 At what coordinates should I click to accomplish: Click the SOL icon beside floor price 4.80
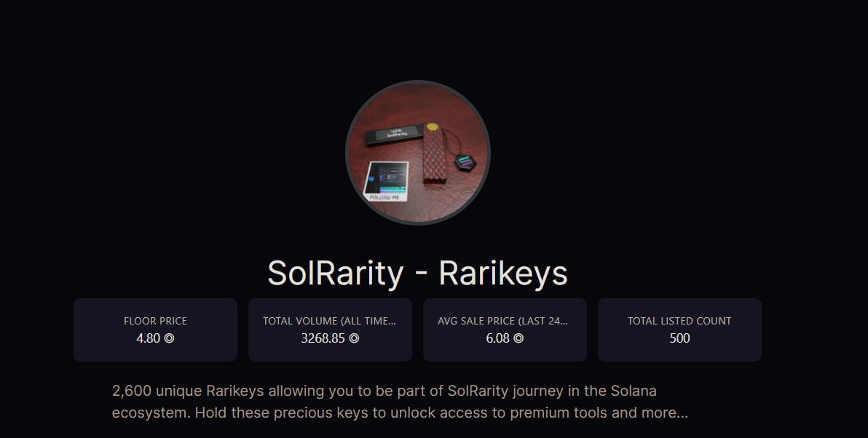[169, 338]
